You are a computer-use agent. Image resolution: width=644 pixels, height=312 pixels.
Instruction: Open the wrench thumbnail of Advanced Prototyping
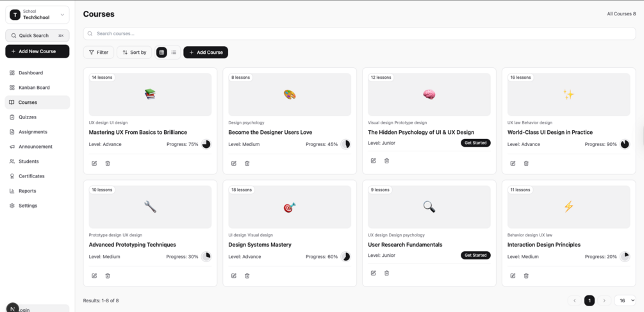point(151,207)
